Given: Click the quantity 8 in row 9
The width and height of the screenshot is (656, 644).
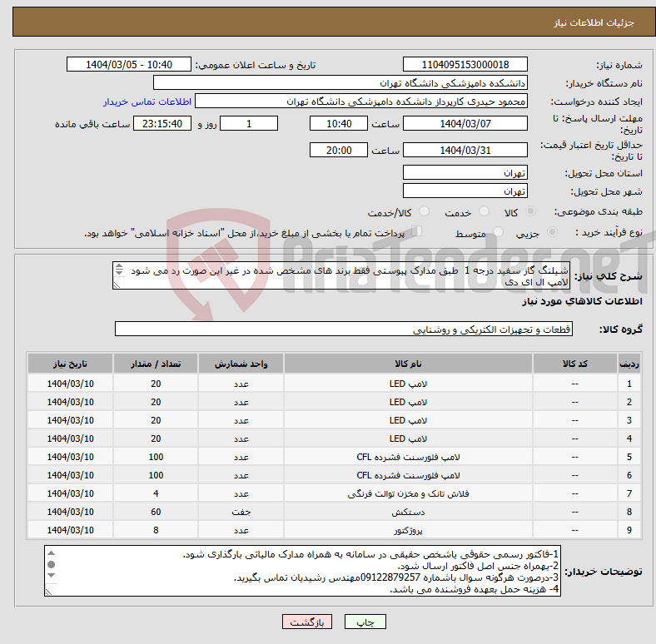Looking at the screenshot, I should (156, 530).
